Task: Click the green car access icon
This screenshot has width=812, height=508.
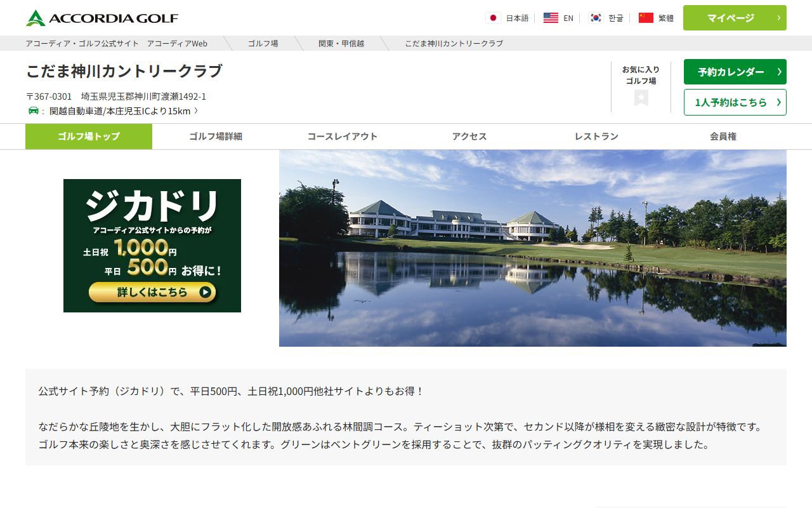Action: point(33,110)
